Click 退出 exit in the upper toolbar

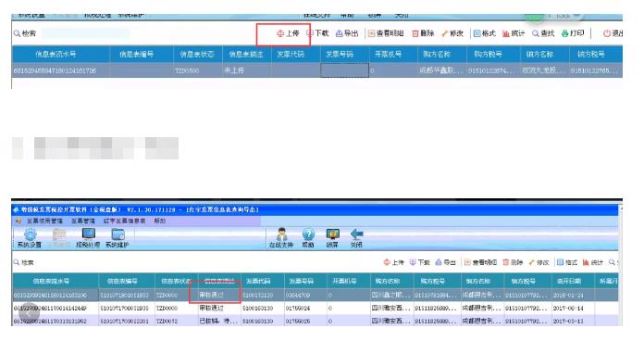pos(613,33)
